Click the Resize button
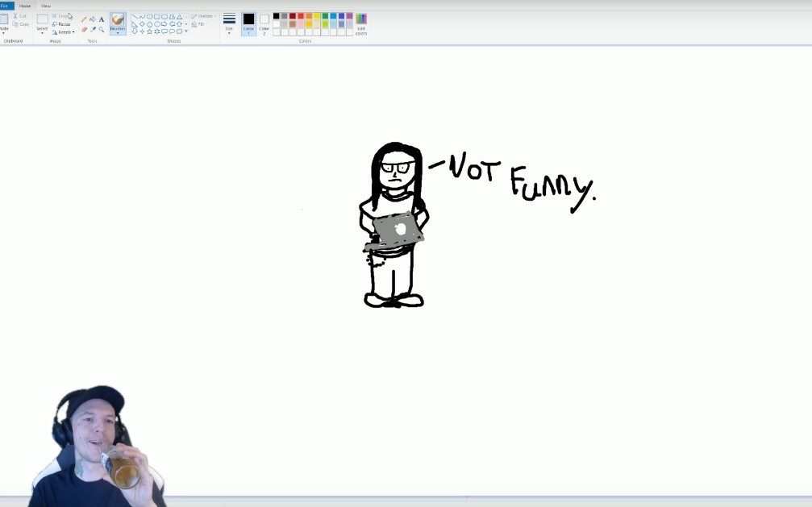The height and width of the screenshot is (507, 812). pos(61,24)
